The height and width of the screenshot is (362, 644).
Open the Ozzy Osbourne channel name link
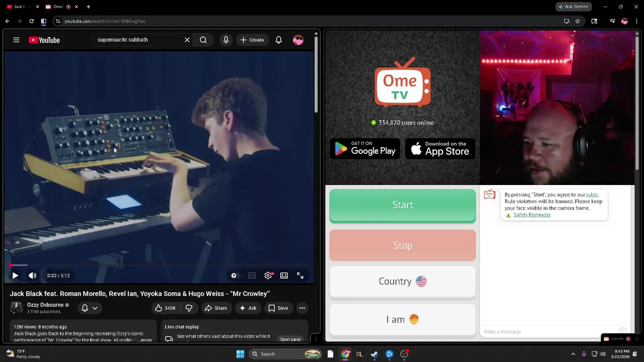(45, 305)
